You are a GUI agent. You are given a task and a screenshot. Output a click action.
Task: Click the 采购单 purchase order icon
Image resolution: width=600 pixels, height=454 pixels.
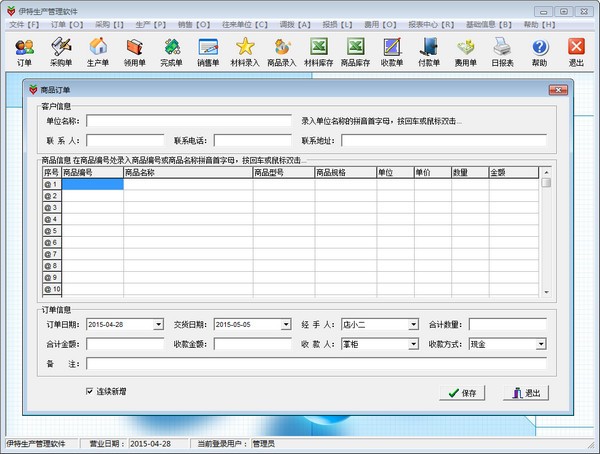click(x=61, y=51)
